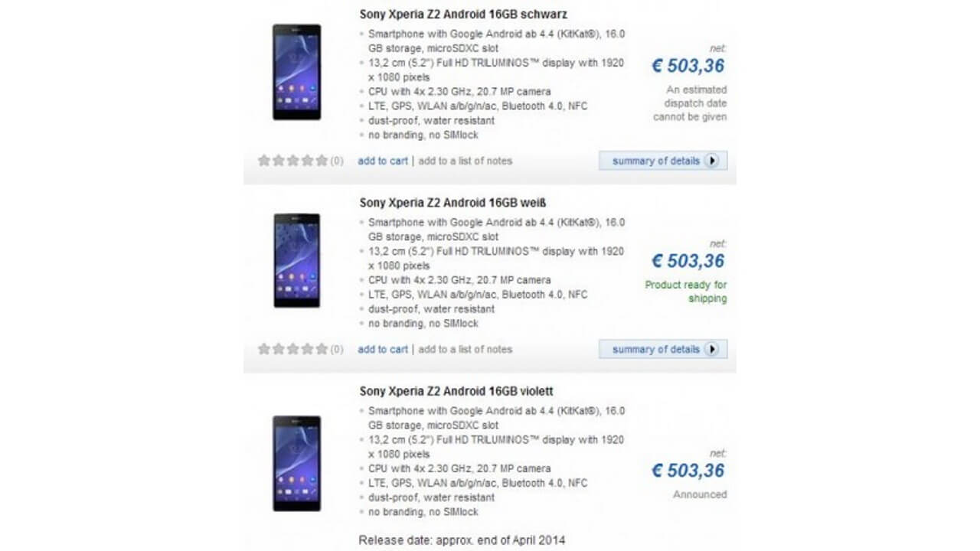Image resolution: width=980 pixels, height=551 pixels.
Task: Select the first star for the schwarz phone
Action: [x=263, y=160]
